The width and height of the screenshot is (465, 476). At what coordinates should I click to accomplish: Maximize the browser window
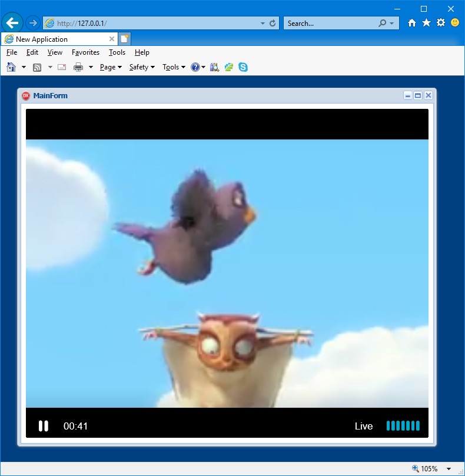click(x=424, y=9)
